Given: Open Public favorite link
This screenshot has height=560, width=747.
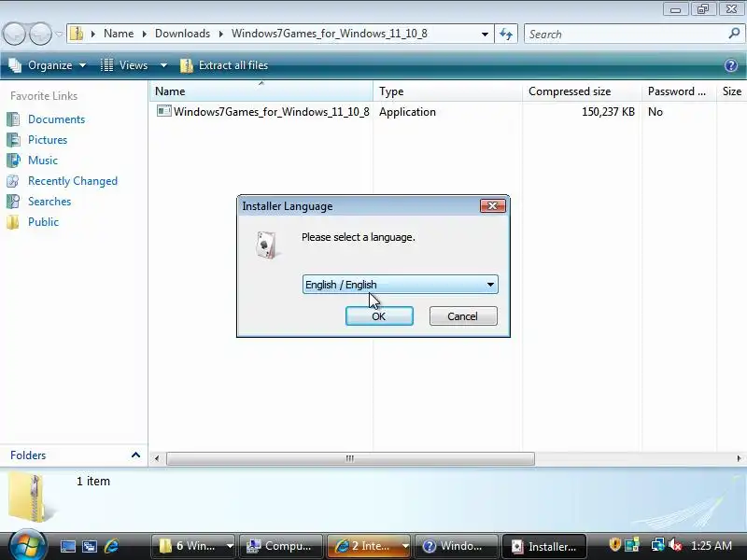Looking at the screenshot, I should pos(43,221).
